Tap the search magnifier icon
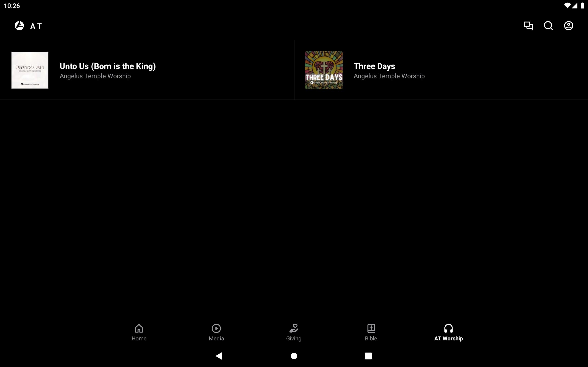 point(548,26)
